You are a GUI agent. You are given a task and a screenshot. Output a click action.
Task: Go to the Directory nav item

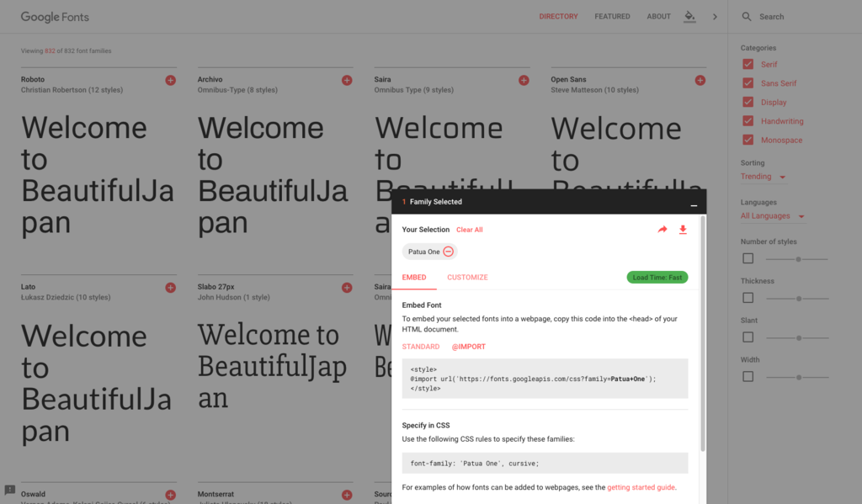(x=558, y=17)
